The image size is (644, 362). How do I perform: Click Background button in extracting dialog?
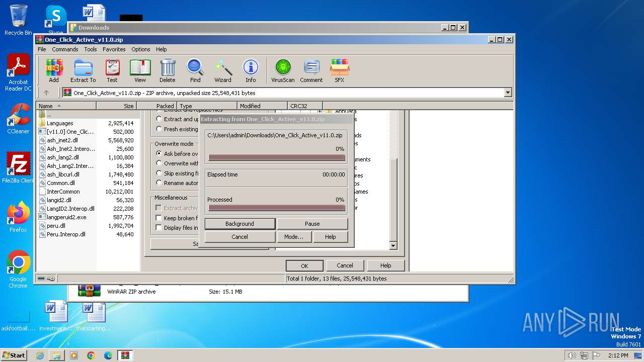pos(240,224)
